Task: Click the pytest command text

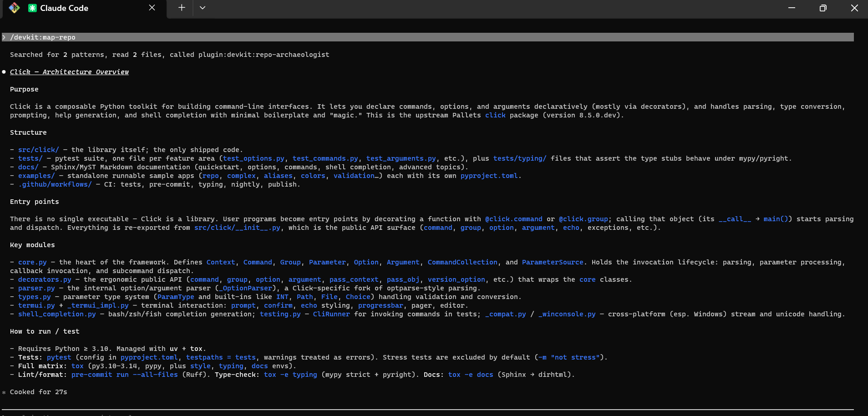Action: (x=59, y=357)
